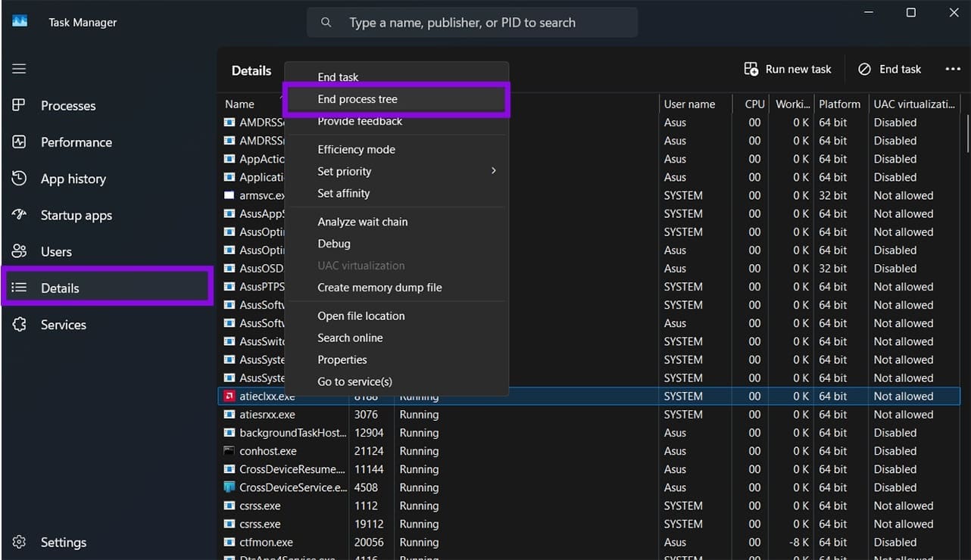Select the atiesrxx.exe process row

tap(590, 415)
